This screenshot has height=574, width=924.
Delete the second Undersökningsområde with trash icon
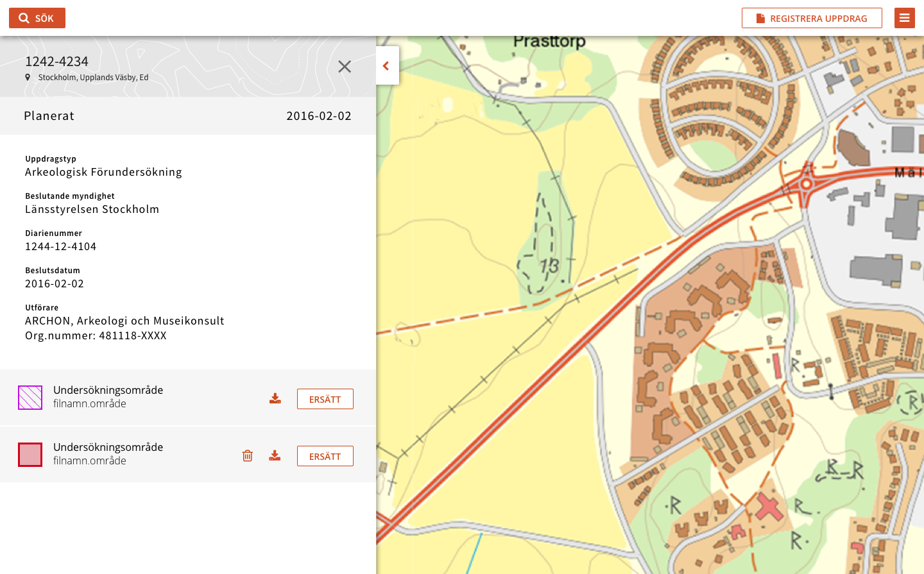click(248, 456)
